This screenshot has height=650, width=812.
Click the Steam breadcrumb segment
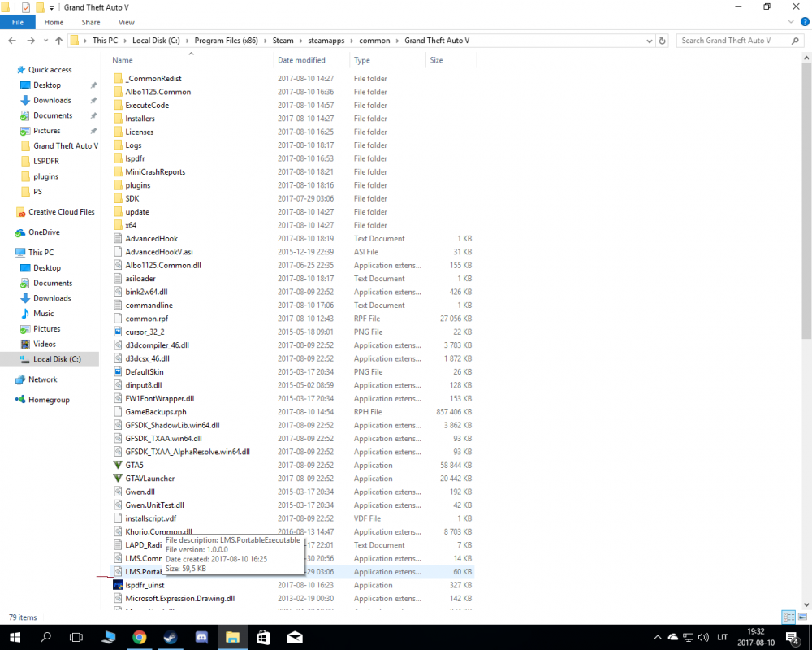coord(283,41)
